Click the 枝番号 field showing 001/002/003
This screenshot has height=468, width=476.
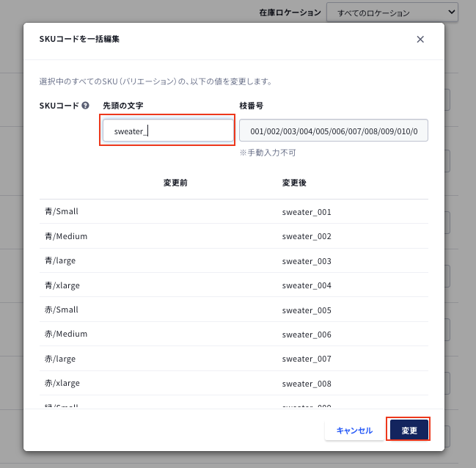click(333, 131)
